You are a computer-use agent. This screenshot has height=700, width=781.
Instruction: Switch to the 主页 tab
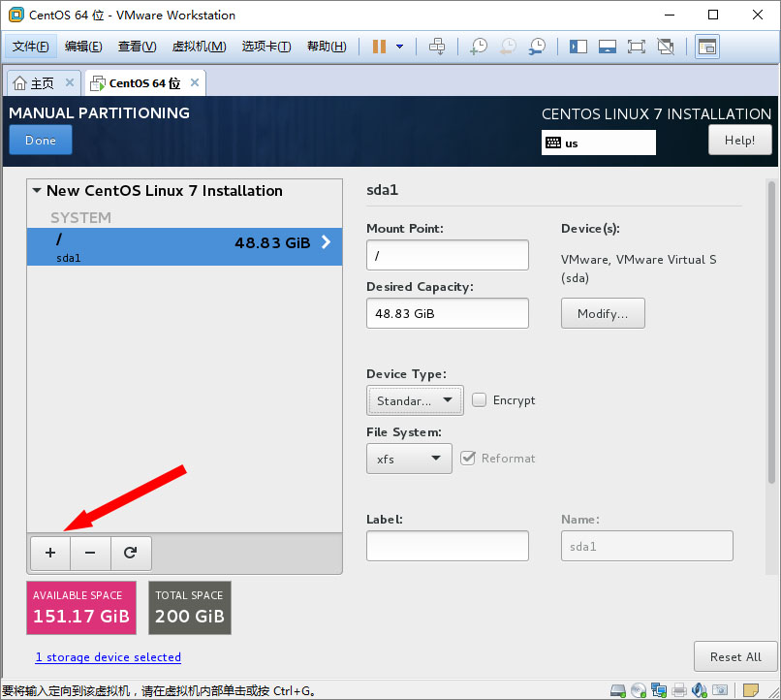pyautogui.click(x=34, y=82)
